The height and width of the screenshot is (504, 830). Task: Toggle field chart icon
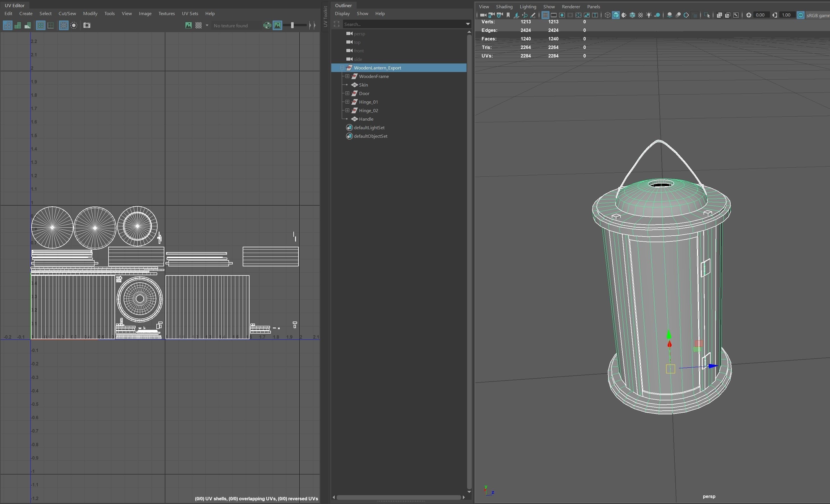tap(578, 15)
